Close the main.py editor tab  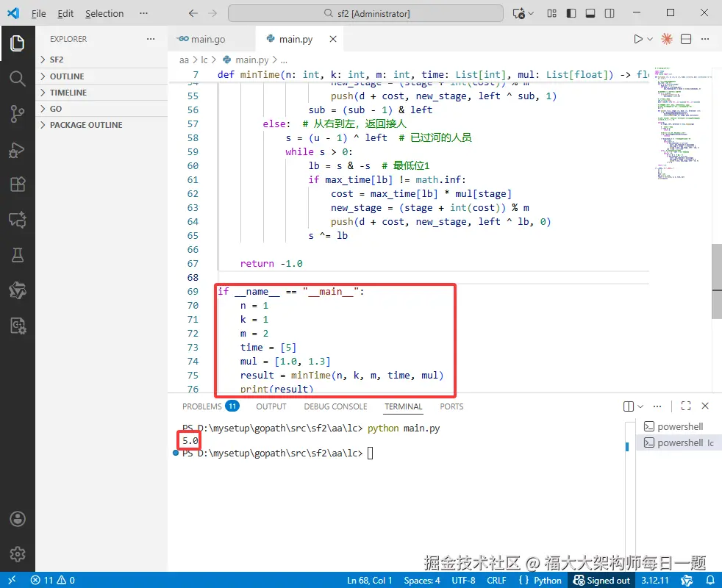pyautogui.click(x=333, y=39)
